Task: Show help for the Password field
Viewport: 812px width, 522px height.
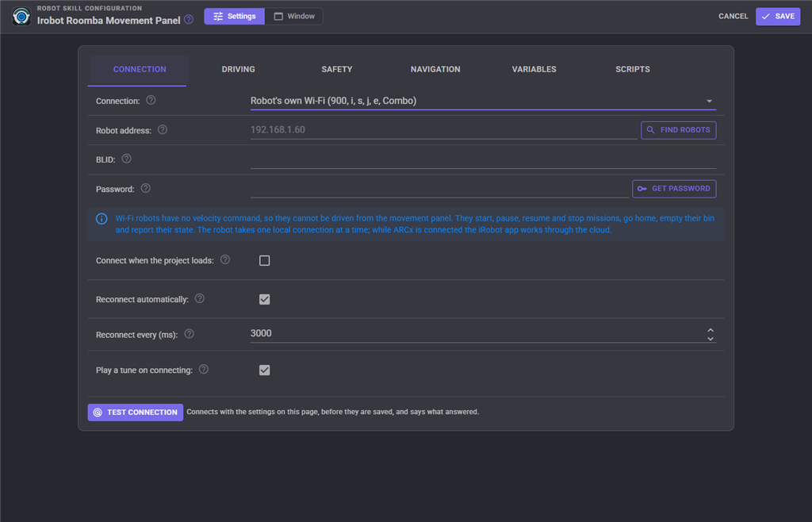Action: coord(146,188)
